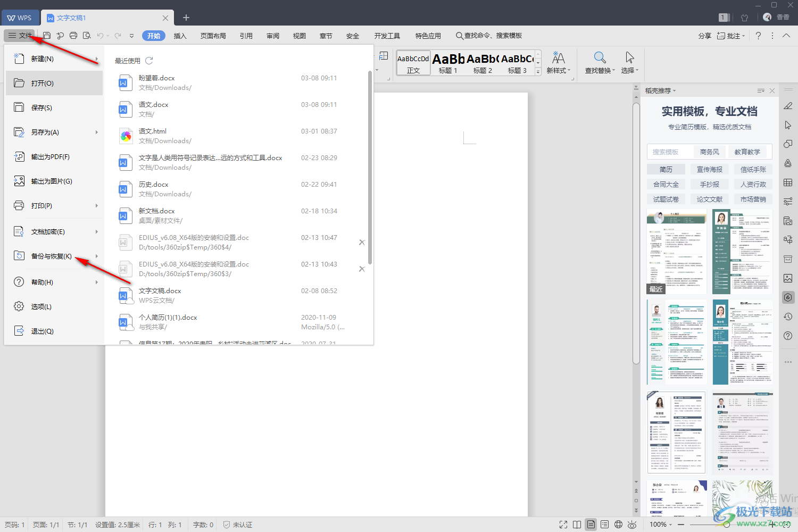
Task: Click the 简历 resume category button
Action: click(x=666, y=169)
